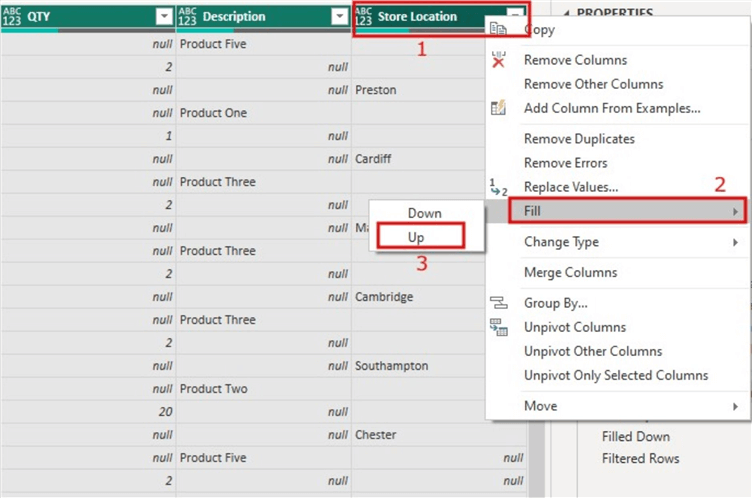Select the Filled Down applied step

pyautogui.click(x=636, y=437)
